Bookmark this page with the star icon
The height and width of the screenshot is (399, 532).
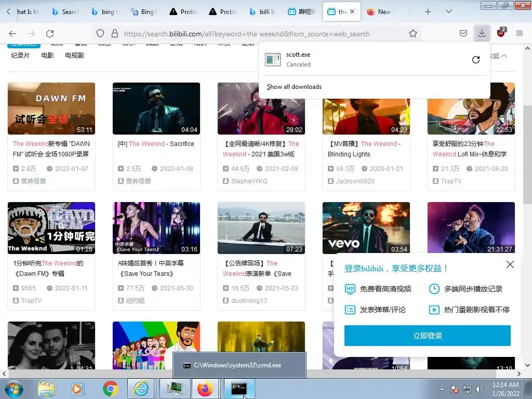pyautogui.click(x=413, y=34)
